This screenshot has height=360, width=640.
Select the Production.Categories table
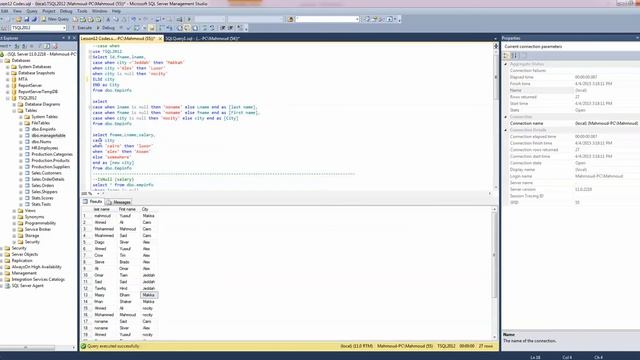pyautogui.click(x=52, y=154)
